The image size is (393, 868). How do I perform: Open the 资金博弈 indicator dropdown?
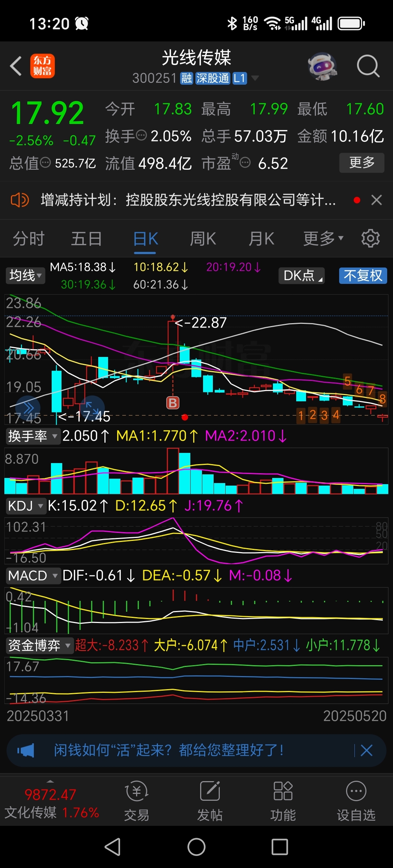[x=39, y=645]
